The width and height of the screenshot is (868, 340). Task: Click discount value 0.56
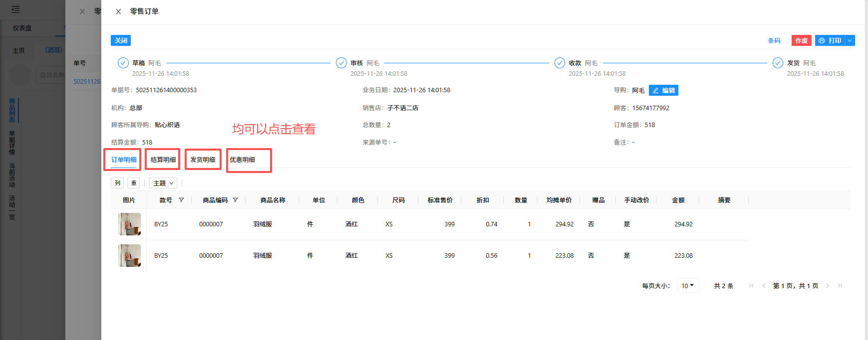pos(491,256)
